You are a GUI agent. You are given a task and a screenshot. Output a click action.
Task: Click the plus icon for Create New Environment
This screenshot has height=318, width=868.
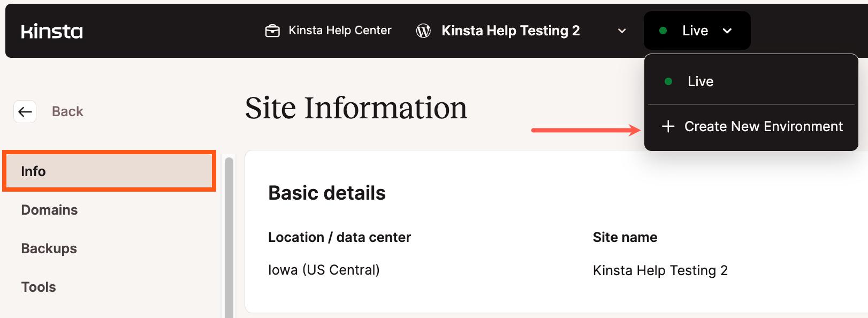tap(668, 126)
